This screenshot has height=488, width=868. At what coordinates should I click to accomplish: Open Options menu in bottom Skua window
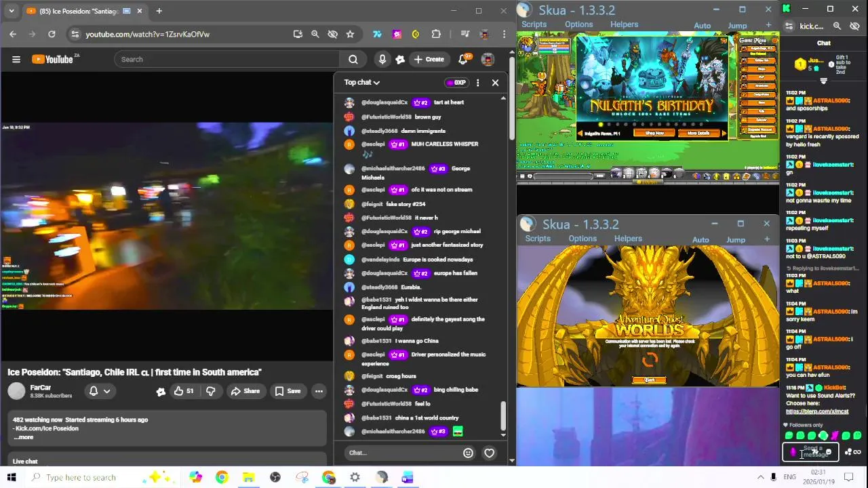pos(583,239)
